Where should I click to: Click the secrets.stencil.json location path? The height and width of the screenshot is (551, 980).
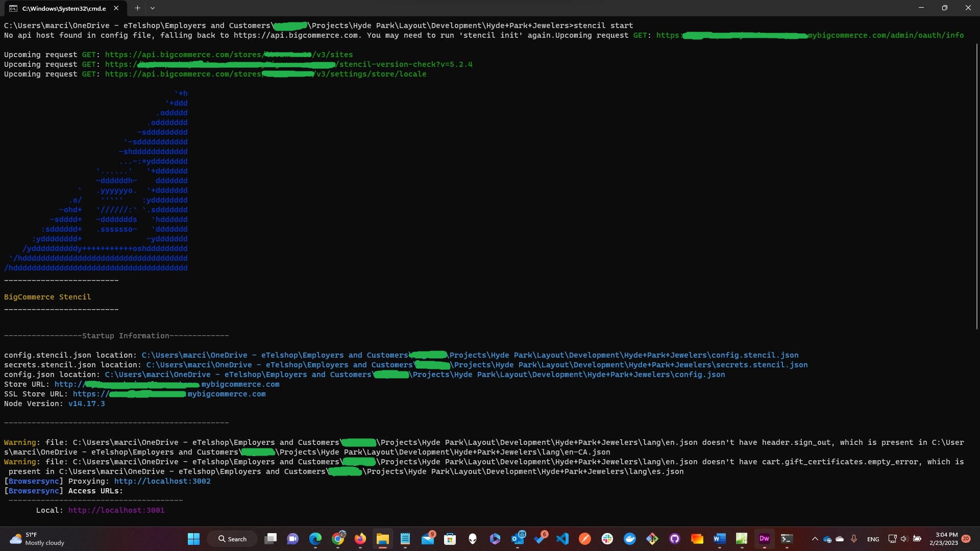tap(477, 365)
